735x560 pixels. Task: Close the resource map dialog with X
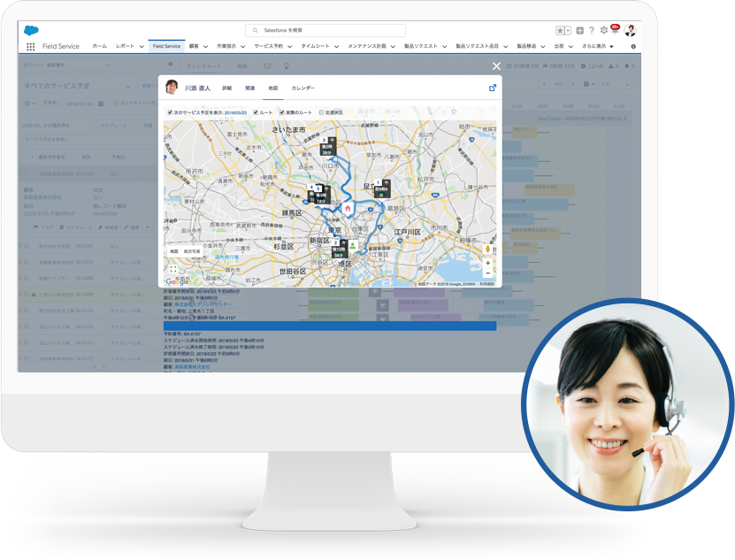[496, 66]
